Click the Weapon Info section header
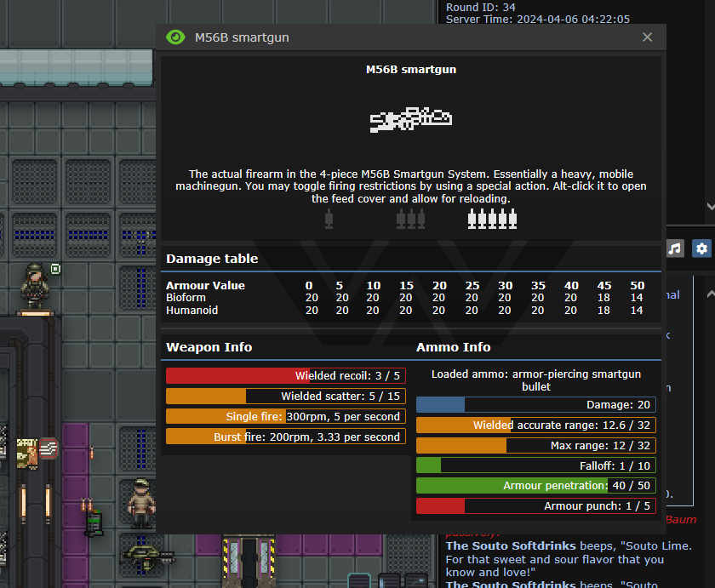 209,347
